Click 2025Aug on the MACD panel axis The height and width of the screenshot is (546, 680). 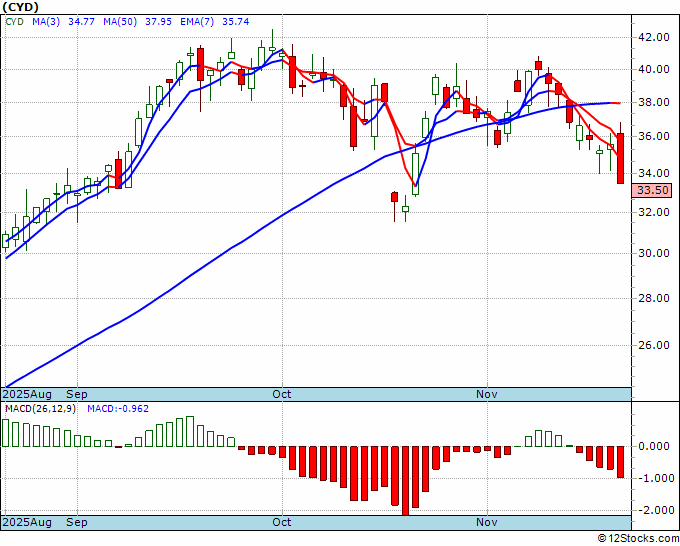(27, 522)
